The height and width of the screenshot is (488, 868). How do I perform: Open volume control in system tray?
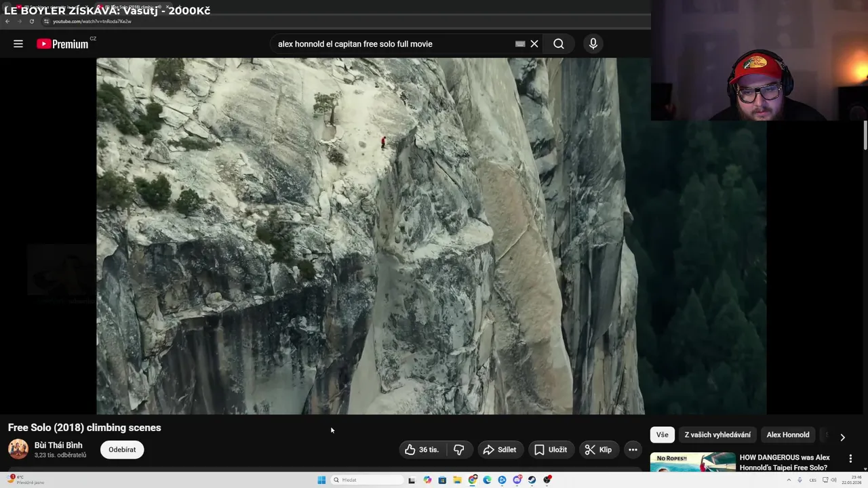point(833,480)
